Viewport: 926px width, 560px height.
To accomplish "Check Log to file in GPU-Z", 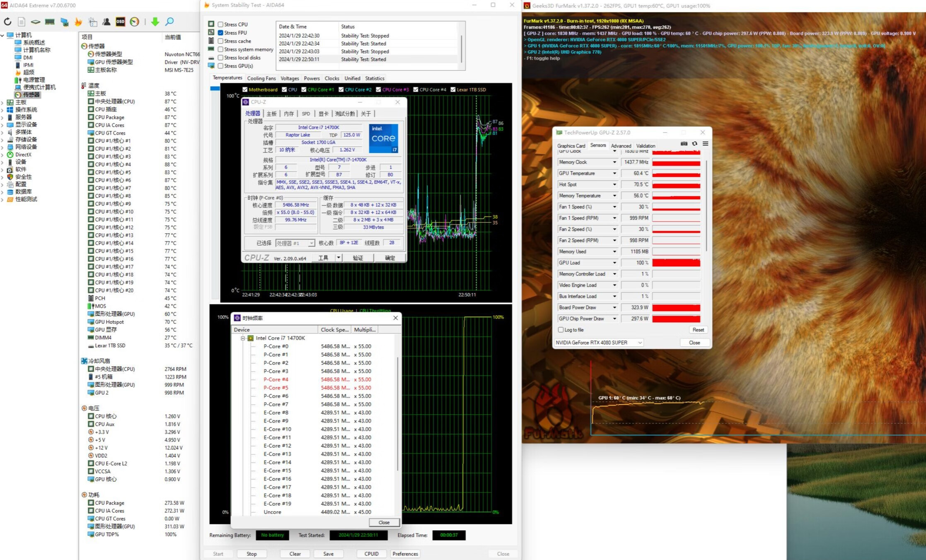I will pyautogui.click(x=561, y=330).
